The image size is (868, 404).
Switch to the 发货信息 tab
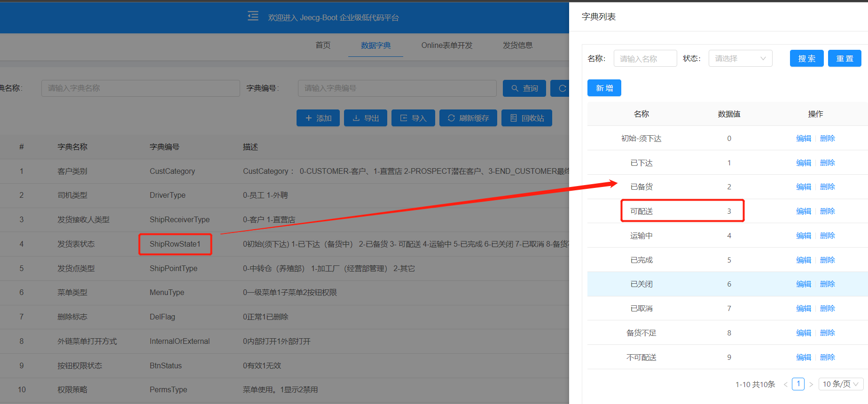point(518,45)
